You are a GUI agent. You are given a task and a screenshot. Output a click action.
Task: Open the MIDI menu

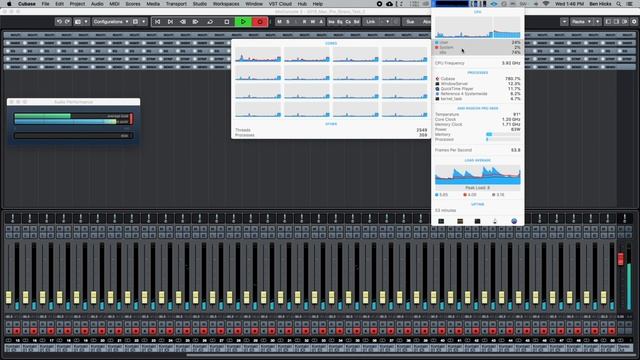tap(114, 4)
